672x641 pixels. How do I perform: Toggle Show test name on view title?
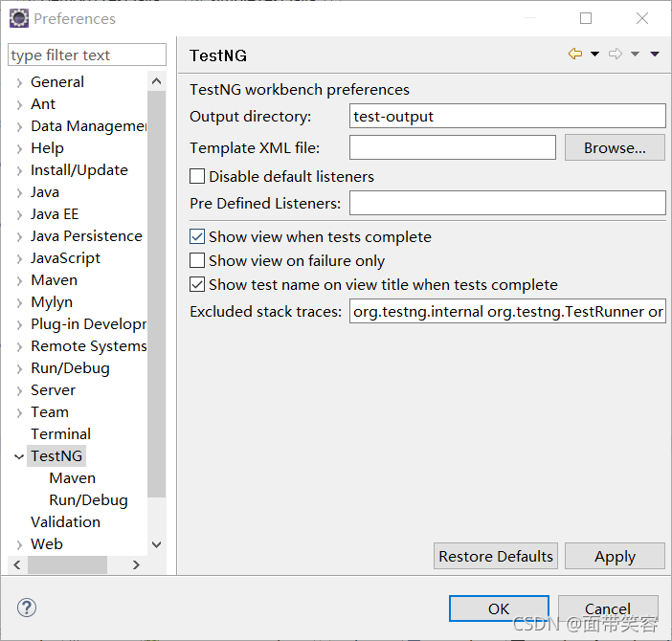pos(197,284)
